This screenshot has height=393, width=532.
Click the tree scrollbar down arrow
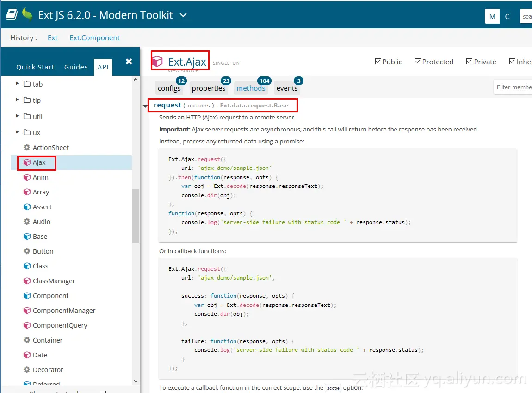136,381
